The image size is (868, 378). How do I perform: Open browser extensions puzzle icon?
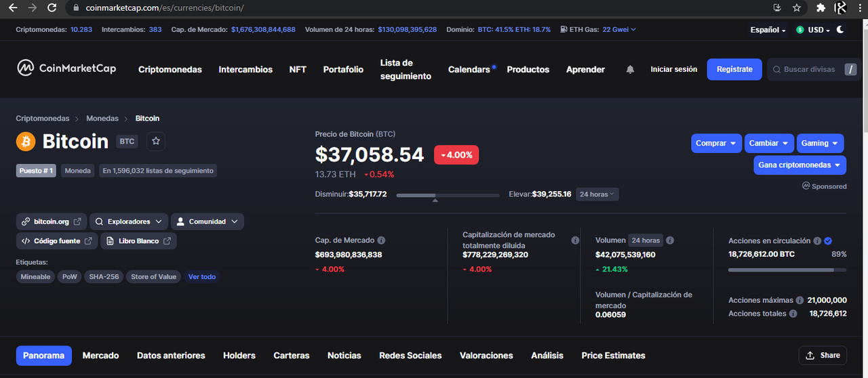[x=821, y=8]
